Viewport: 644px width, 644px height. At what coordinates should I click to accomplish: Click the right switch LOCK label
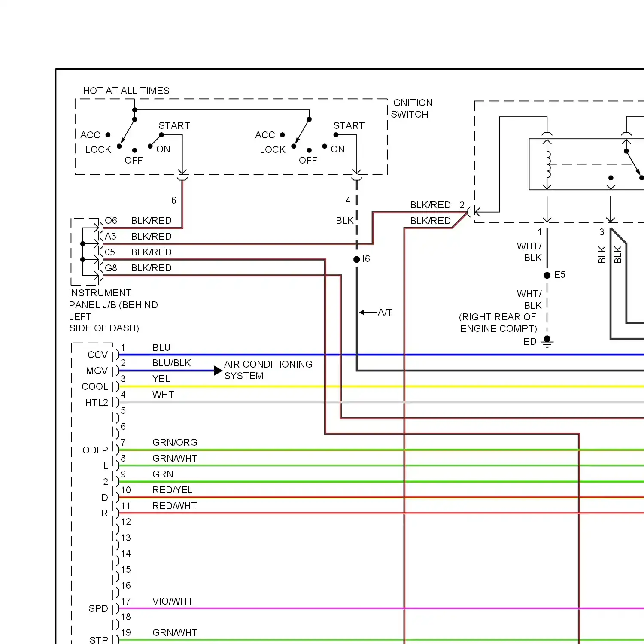[273, 149]
